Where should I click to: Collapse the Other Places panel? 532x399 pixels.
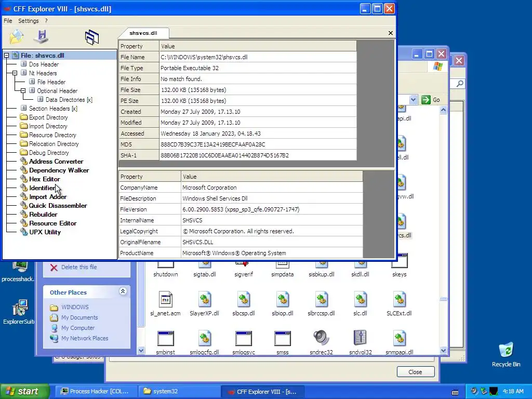pos(123,291)
